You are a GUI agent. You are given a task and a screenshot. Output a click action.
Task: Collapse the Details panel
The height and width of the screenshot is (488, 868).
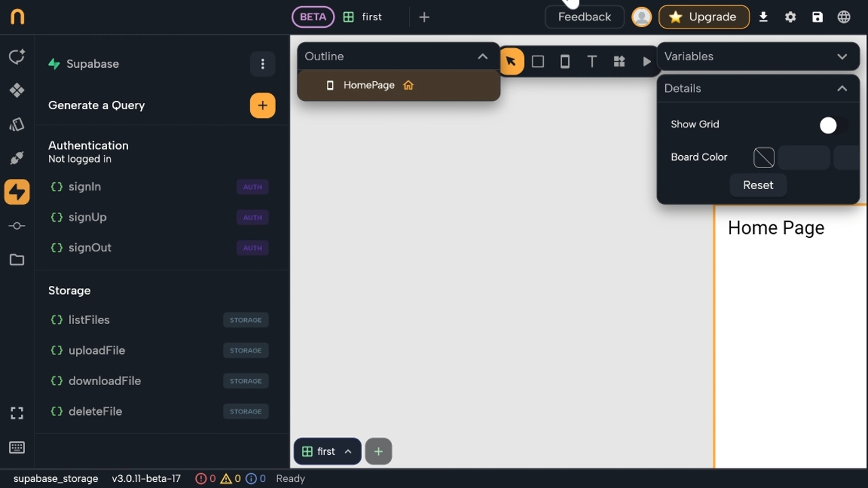842,88
